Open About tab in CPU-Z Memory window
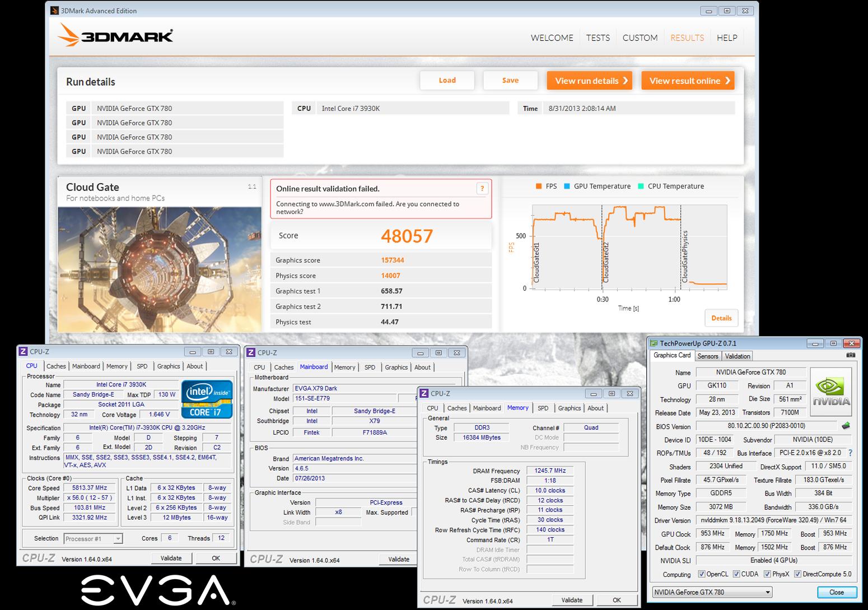Image resolution: width=868 pixels, height=610 pixels. 596,408
